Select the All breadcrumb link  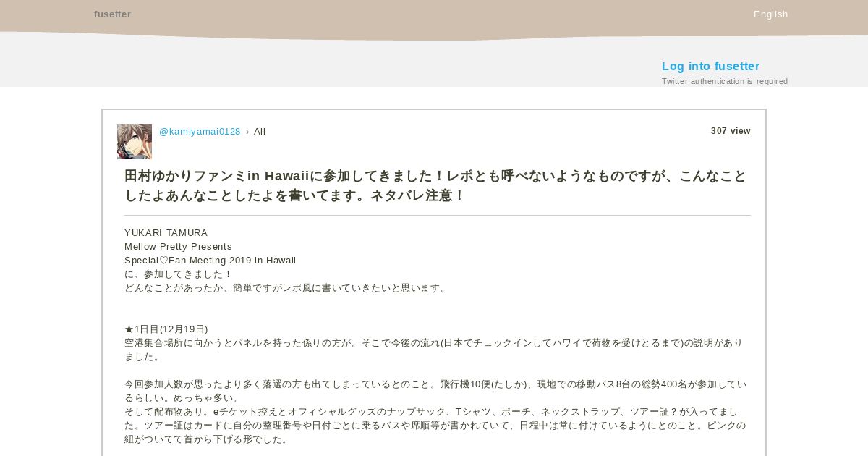pos(260,132)
